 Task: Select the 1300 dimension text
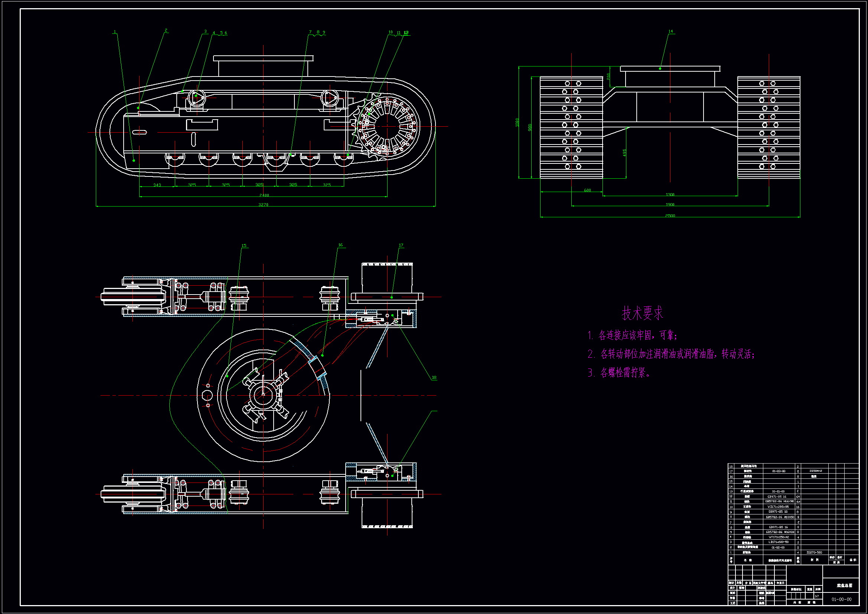coord(670,195)
